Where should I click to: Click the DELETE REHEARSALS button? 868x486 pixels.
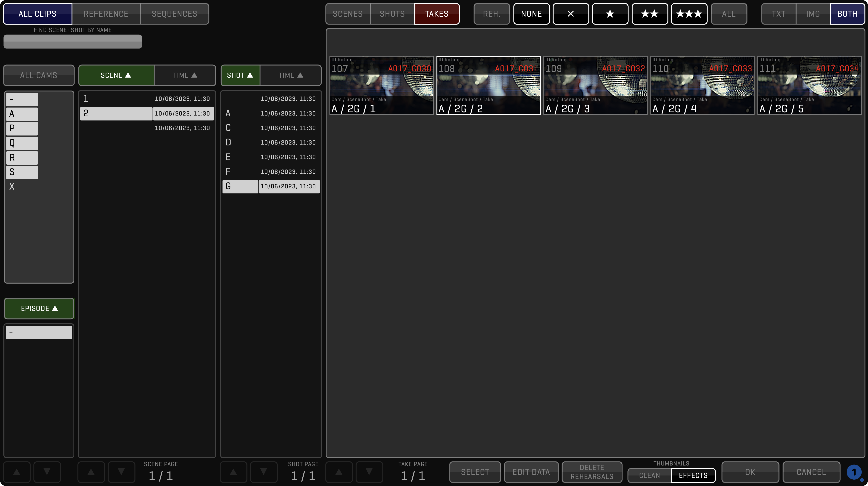point(592,472)
